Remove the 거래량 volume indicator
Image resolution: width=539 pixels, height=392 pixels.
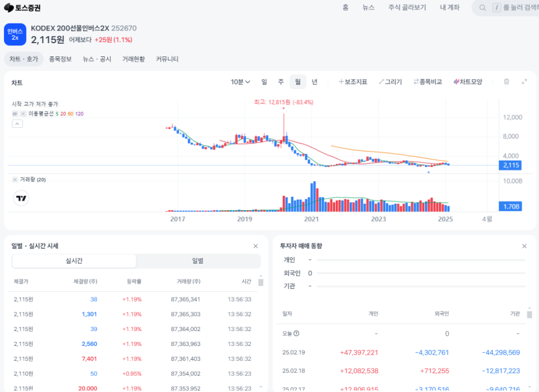pyautogui.click(x=15, y=180)
